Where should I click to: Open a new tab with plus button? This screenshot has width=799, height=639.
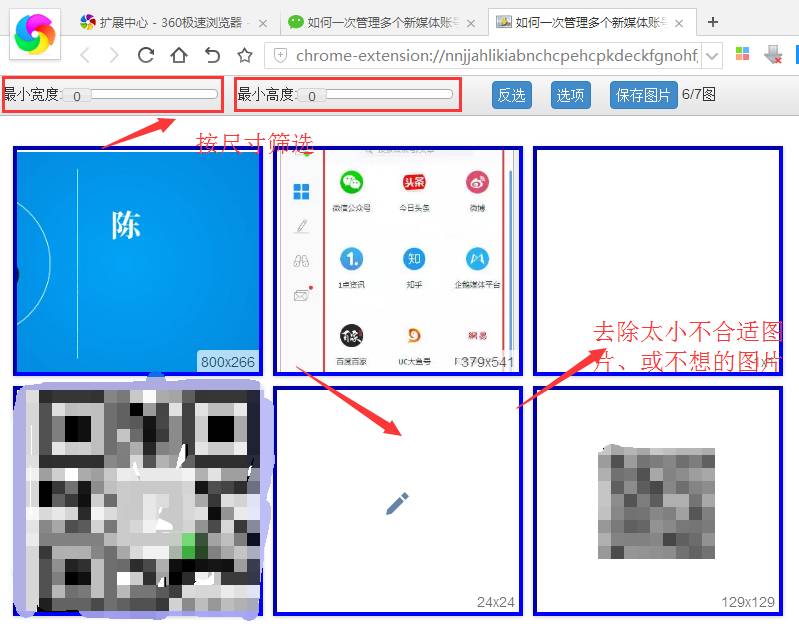click(x=713, y=22)
